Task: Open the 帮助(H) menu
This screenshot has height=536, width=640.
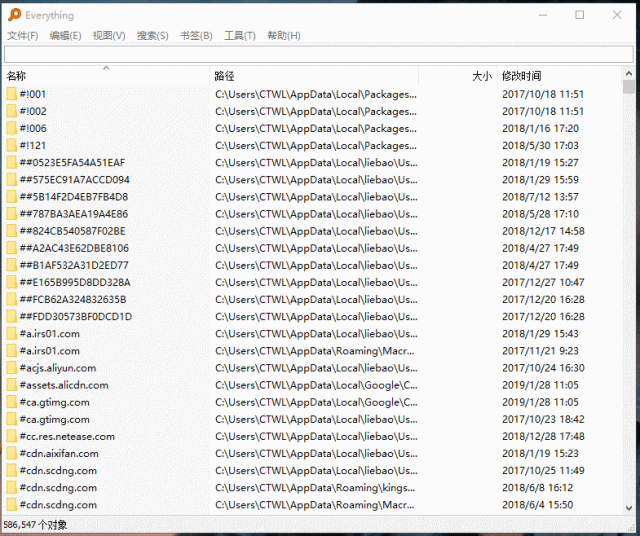Action: tap(284, 36)
